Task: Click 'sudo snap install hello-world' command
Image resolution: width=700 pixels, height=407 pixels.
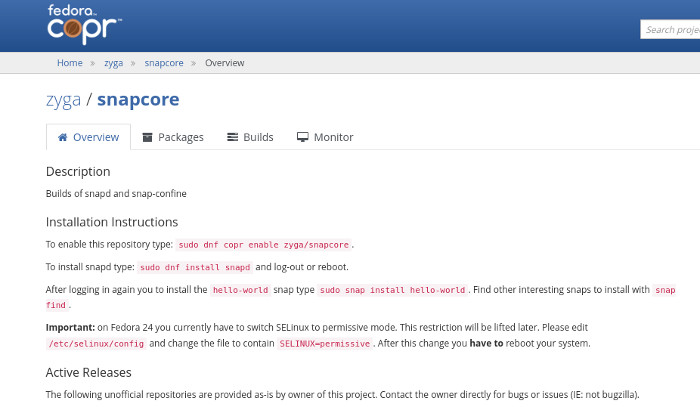Action: (392, 290)
